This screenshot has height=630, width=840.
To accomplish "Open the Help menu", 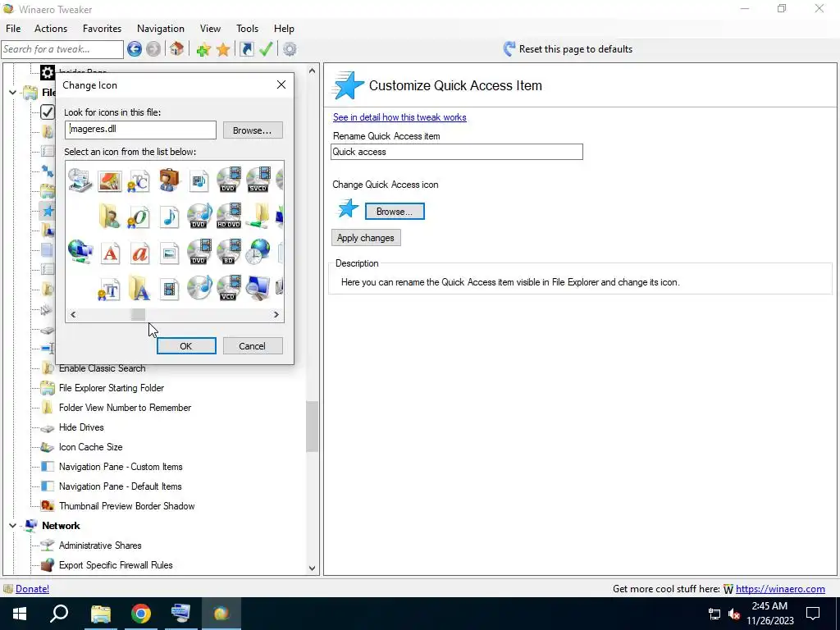I will 284,29.
